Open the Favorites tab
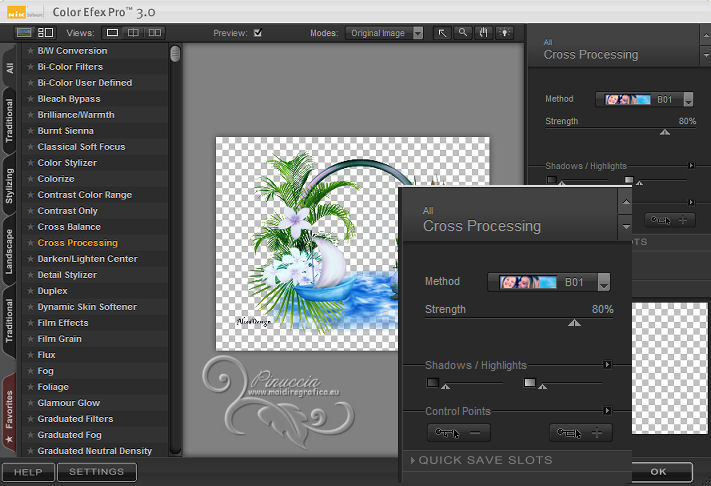This screenshot has width=711, height=486. (10, 413)
